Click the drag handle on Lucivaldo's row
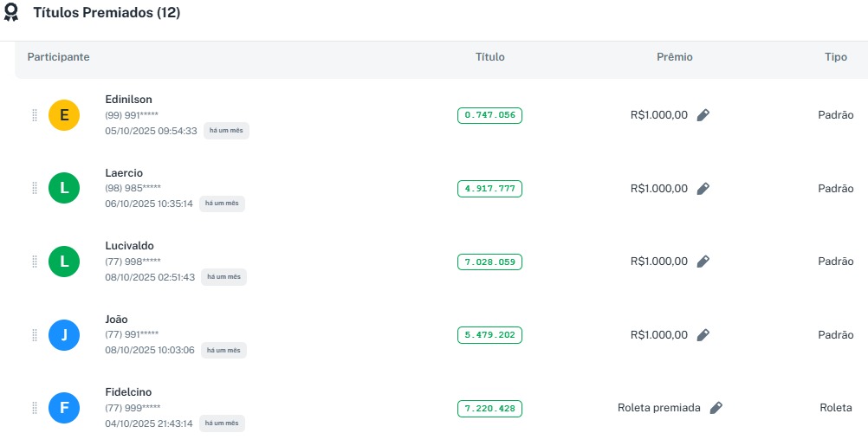This screenshot has height=446, width=868. point(35,262)
